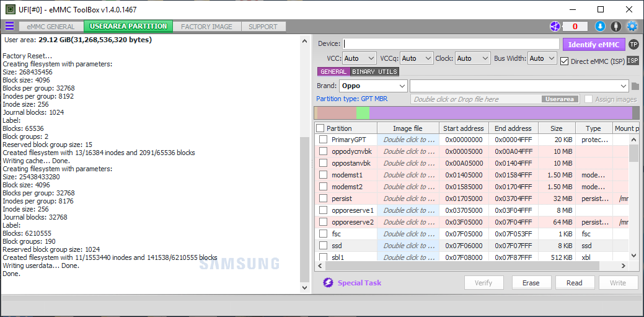Click the ssd partition row name
644x317 pixels.
click(x=337, y=246)
